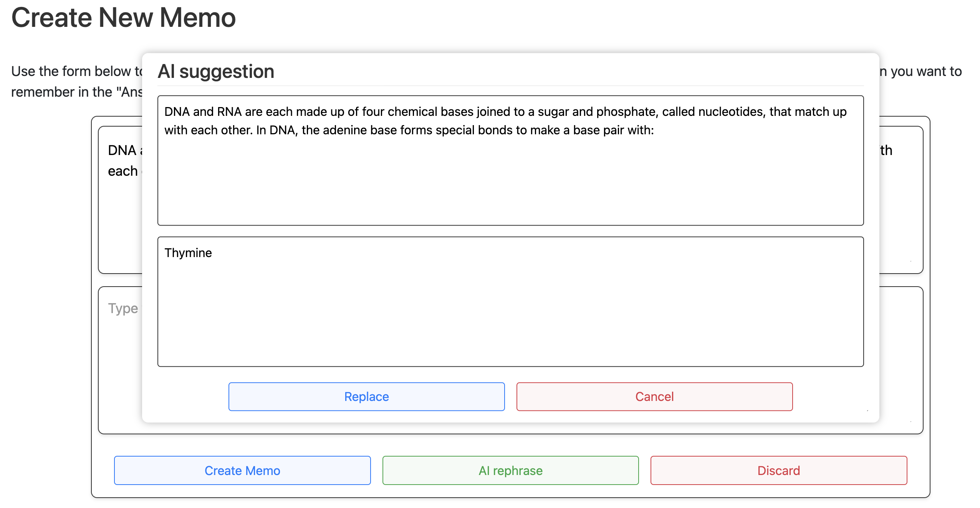Discard the current memo
This screenshot has height=508, width=980.
[778, 470]
